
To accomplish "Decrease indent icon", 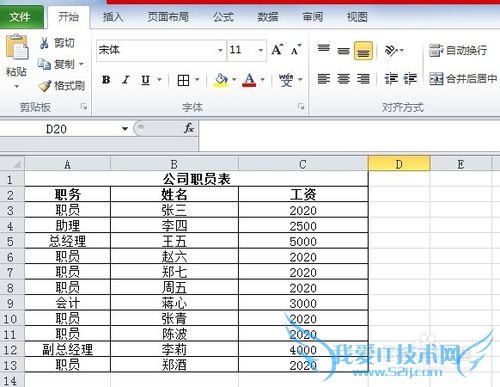I will [391, 79].
